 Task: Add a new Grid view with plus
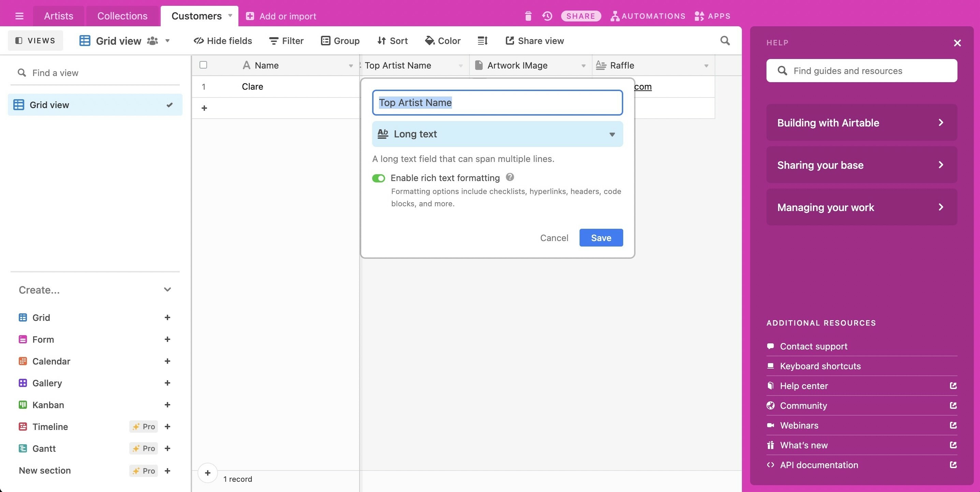(167, 317)
